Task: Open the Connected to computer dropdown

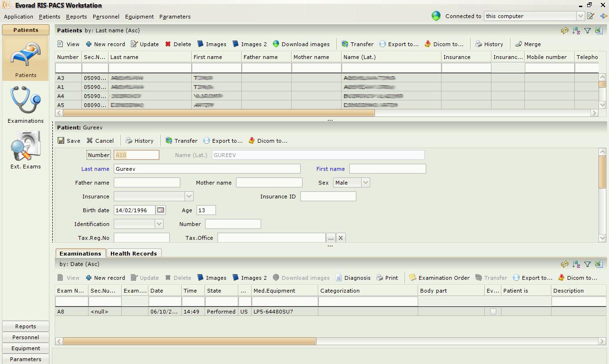Action: [580, 16]
